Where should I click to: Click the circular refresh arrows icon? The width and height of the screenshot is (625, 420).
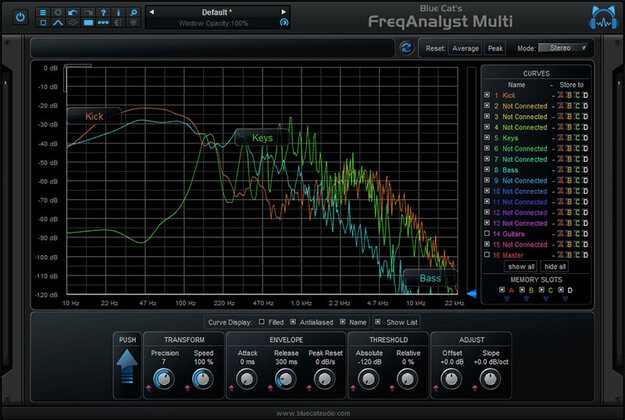[x=407, y=48]
